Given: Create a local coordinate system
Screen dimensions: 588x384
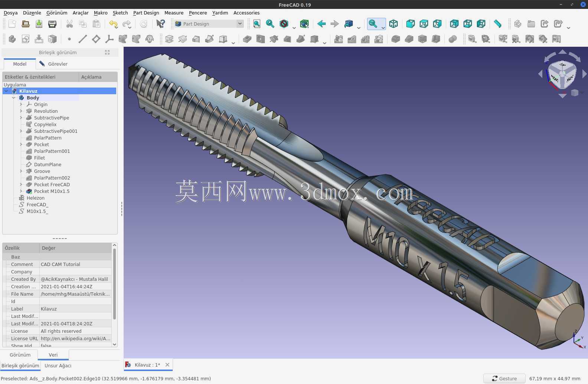Looking at the screenshot, I should (x=110, y=39).
